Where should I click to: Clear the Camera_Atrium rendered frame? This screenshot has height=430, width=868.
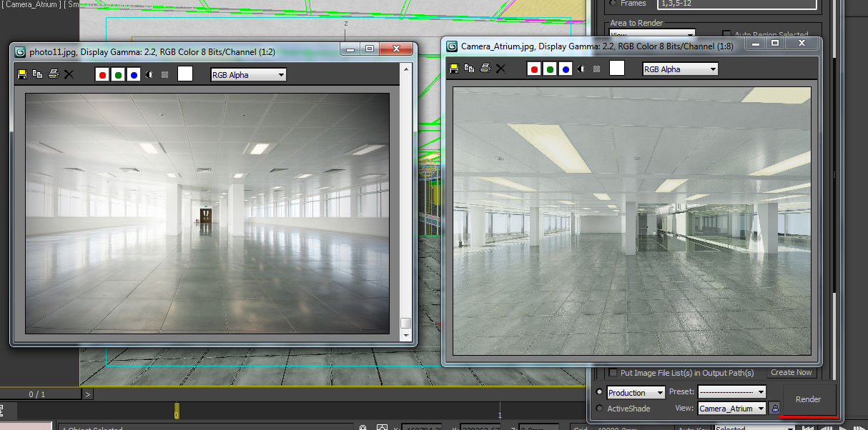coord(501,69)
